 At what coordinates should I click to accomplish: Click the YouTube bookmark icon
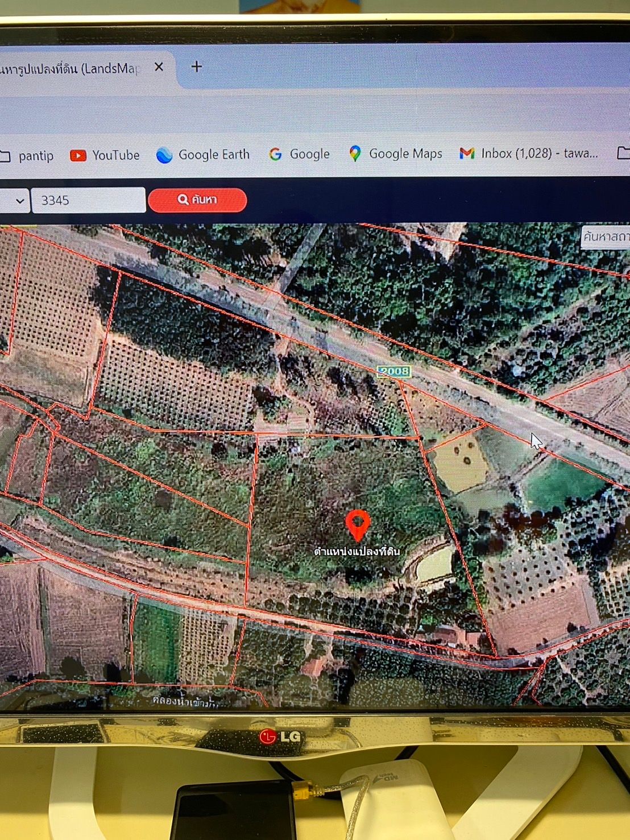(x=78, y=155)
